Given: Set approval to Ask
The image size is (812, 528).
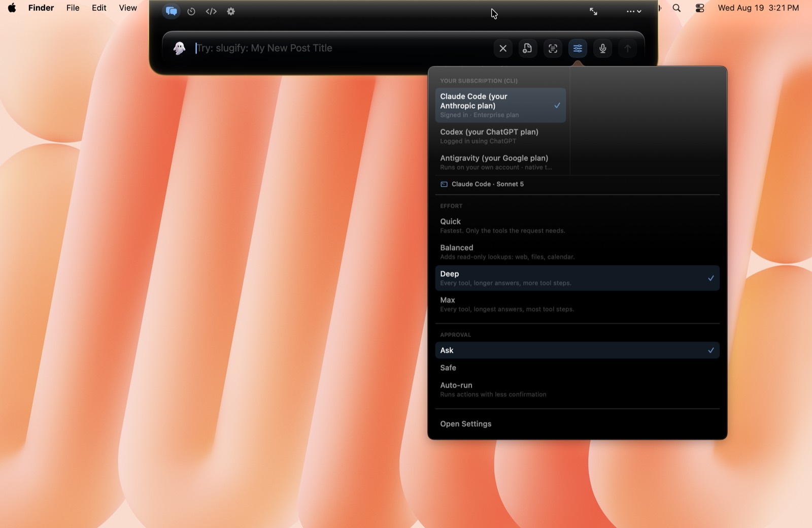Looking at the screenshot, I should coord(578,350).
